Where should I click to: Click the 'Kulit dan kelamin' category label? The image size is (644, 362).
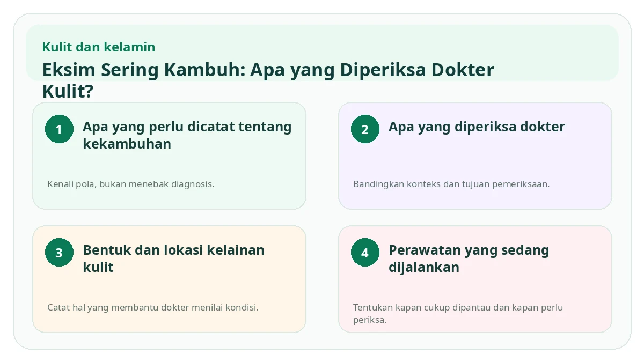tap(99, 47)
